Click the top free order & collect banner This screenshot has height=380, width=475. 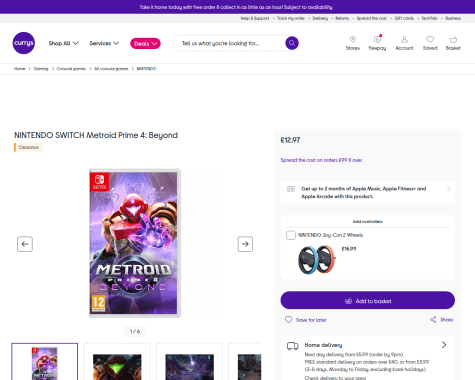coord(237,7)
